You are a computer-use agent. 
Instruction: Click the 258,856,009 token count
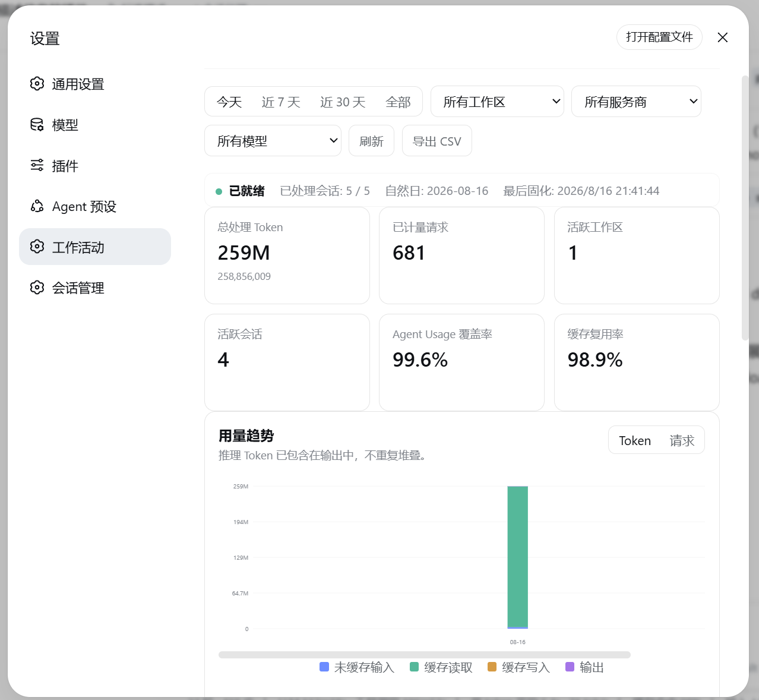(244, 276)
